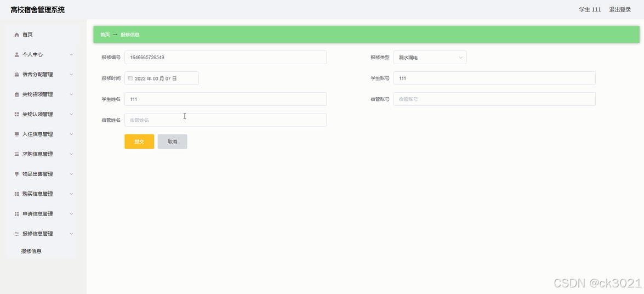
Task: Click the person icon for 个人中心
Action: pyautogui.click(x=16, y=55)
